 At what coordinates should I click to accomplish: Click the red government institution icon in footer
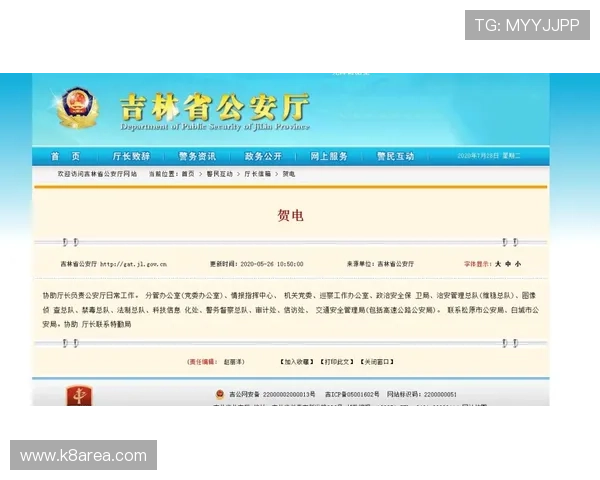tap(79, 396)
